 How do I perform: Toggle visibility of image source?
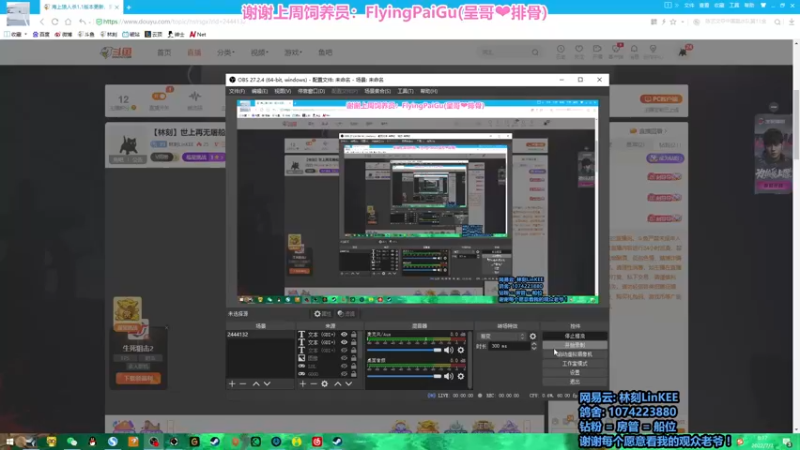[x=344, y=358]
